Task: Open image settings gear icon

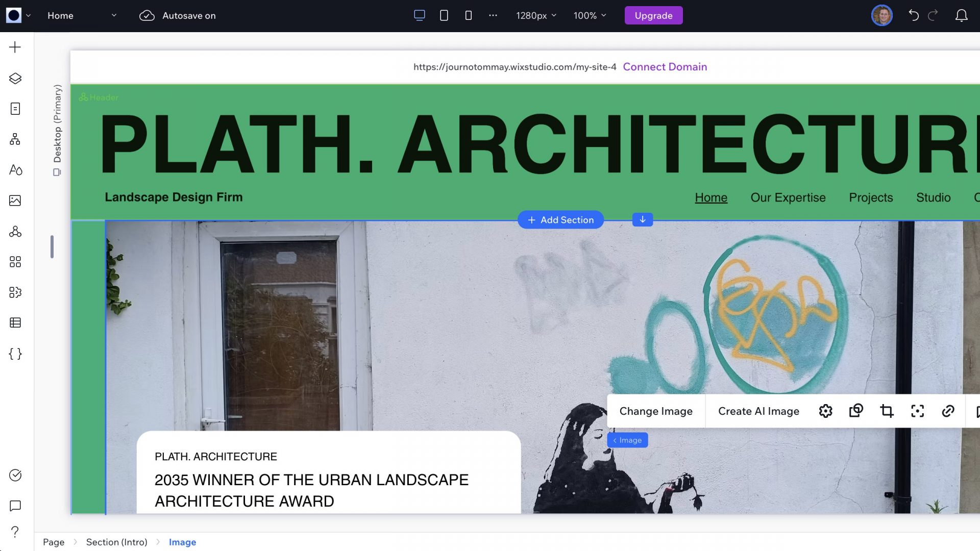Action: pos(825,411)
